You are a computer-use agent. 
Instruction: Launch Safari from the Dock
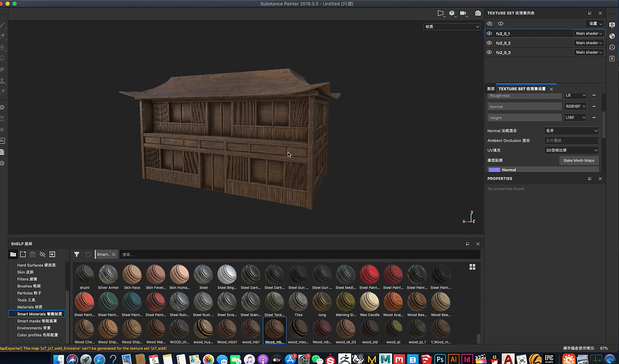pos(100,359)
